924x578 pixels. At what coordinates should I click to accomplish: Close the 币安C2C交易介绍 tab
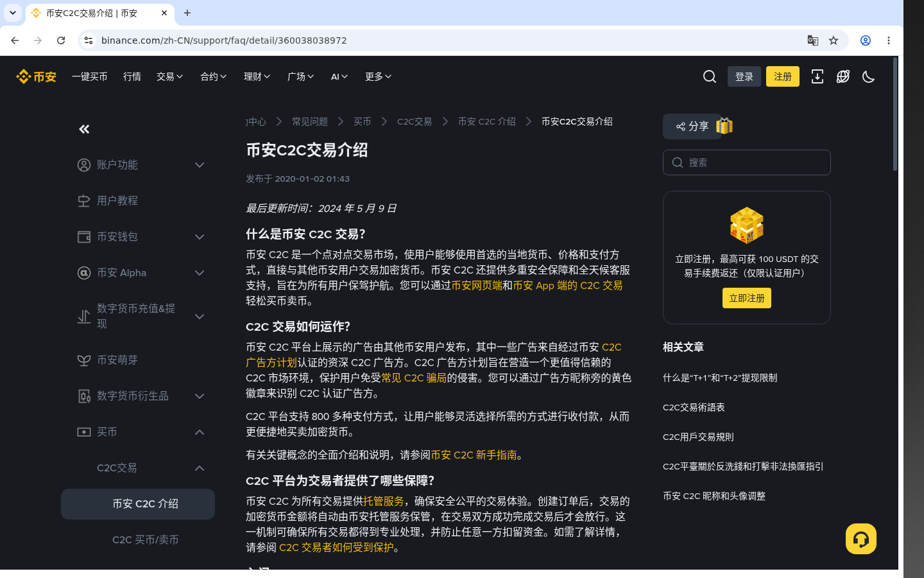[x=164, y=13]
